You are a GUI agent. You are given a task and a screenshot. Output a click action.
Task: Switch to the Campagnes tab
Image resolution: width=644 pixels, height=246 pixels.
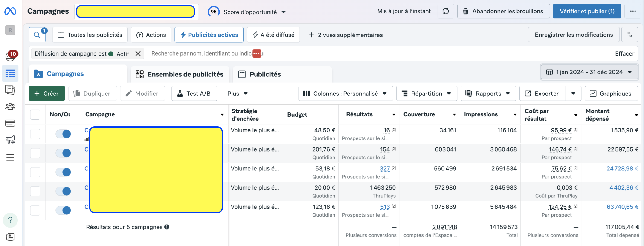78,74
